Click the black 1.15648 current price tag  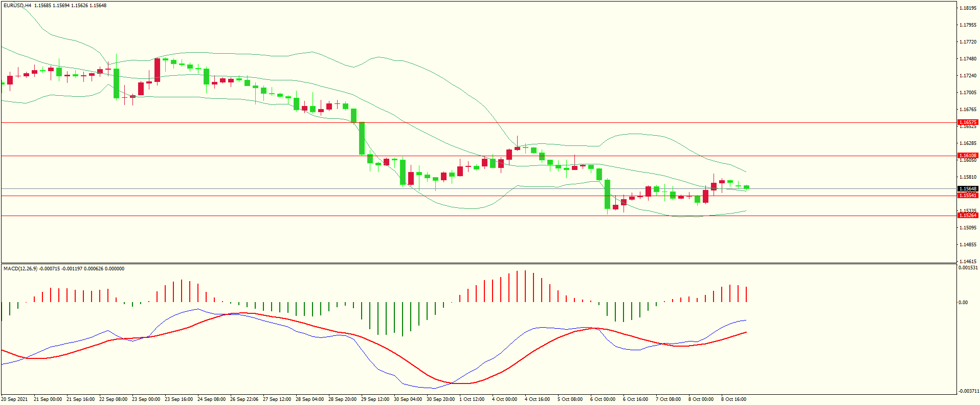(x=967, y=189)
